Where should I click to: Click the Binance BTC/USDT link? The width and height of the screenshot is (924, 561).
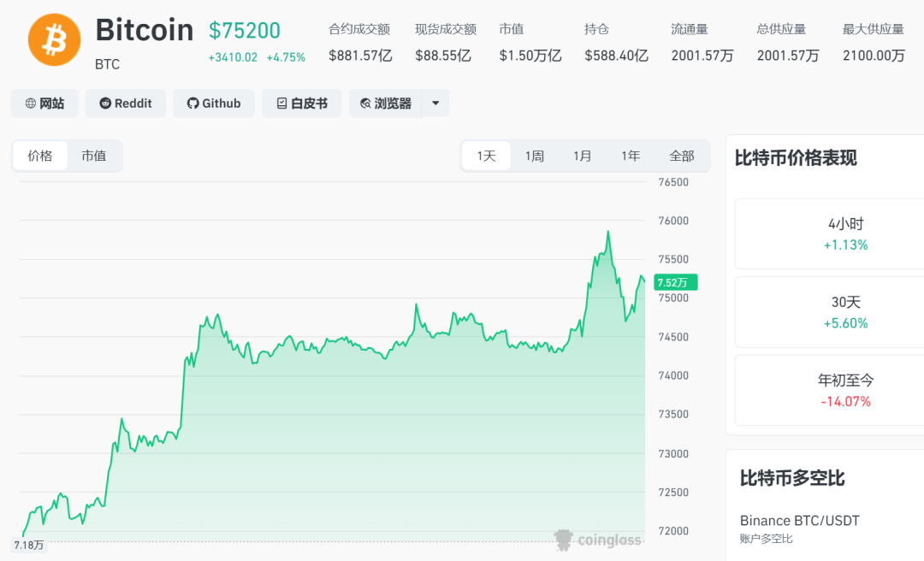pyautogui.click(x=799, y=520)
